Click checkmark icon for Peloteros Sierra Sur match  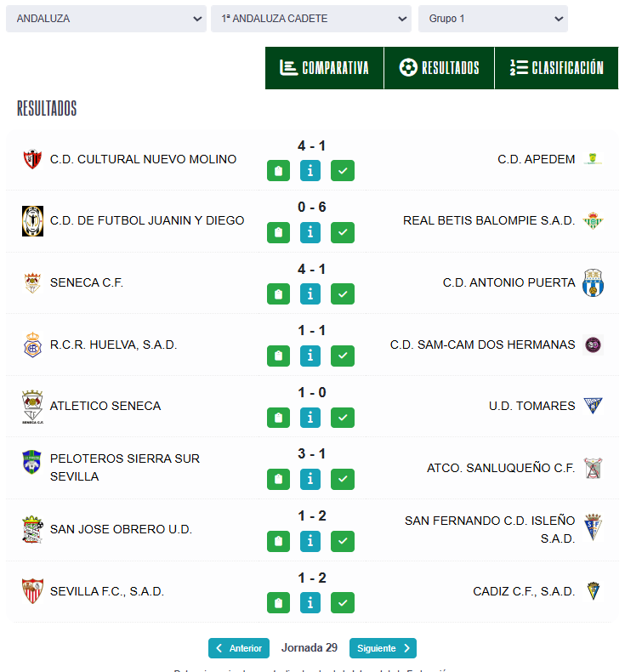click(343, 479)
